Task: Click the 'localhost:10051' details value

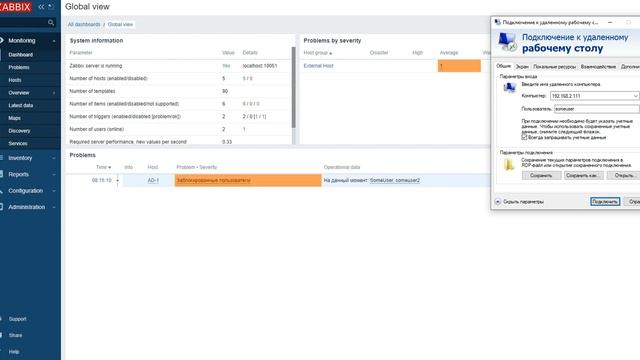Action: tap(260, 66)
